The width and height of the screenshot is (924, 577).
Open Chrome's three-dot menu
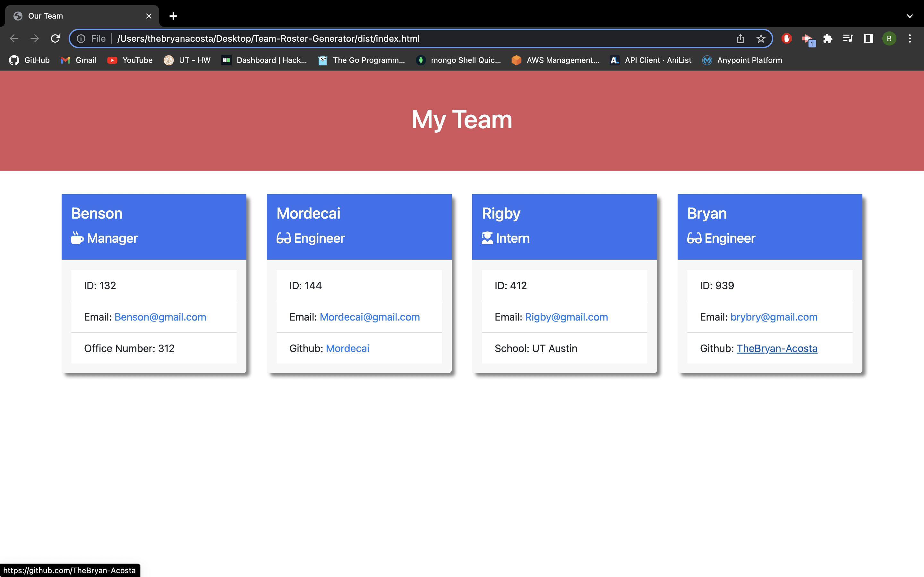[910, 38]
